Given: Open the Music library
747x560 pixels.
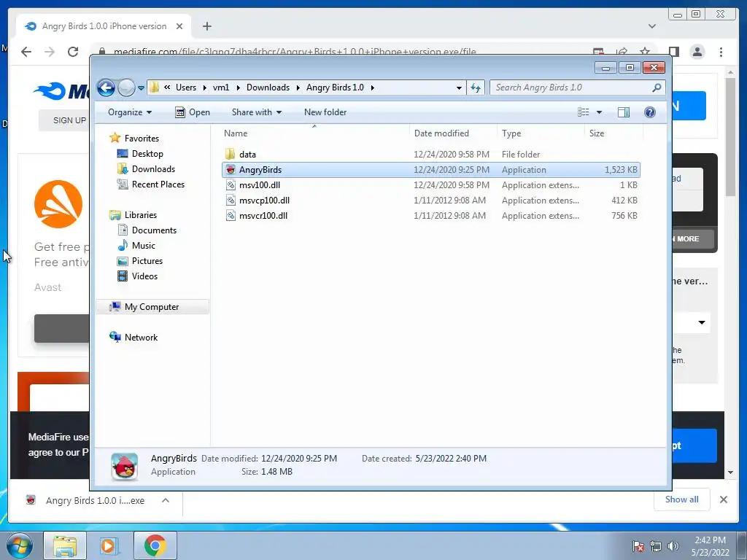Looking at the screenshot, I should [144, 246].
